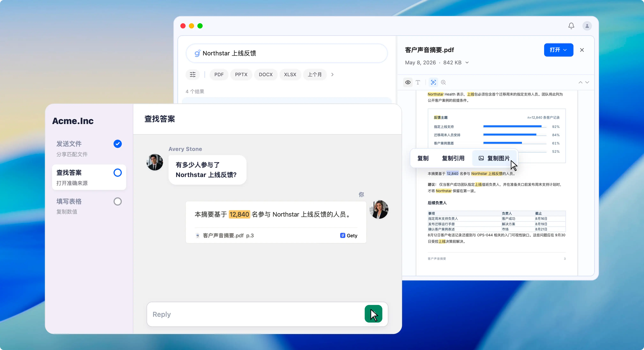Click Avery Stone's avatar photo

click(154, 162)
